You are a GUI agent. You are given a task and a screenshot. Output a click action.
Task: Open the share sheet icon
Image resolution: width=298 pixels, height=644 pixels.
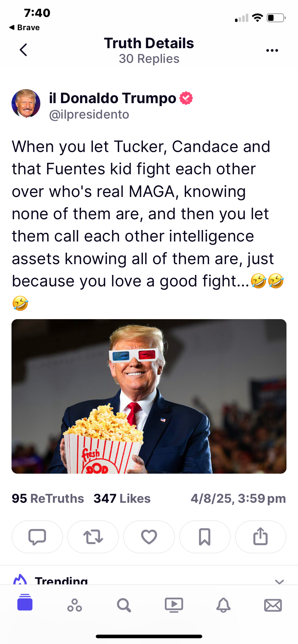pyautogui.click(x=261, y=537)
